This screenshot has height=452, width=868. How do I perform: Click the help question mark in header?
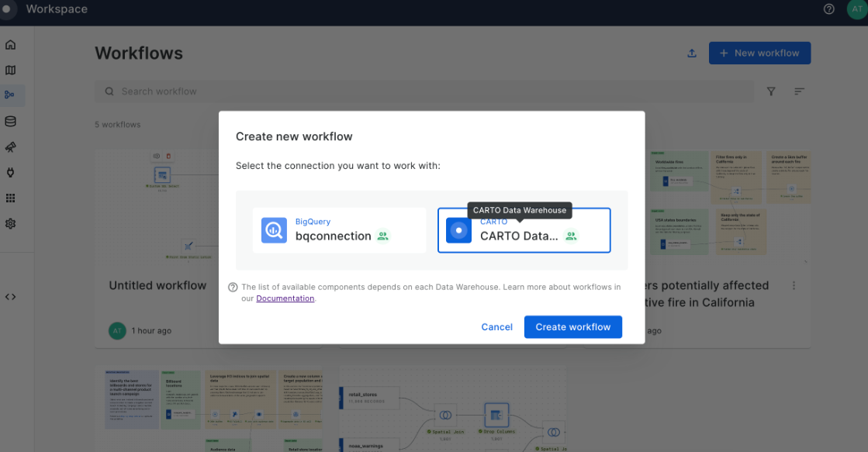pyautogui.click(x=828, y=9)
